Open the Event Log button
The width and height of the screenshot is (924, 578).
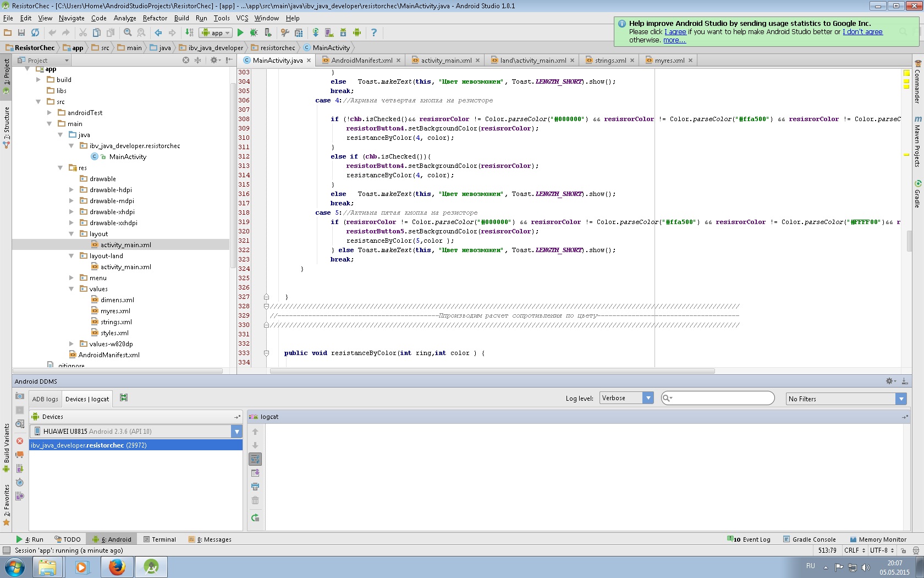749,539
